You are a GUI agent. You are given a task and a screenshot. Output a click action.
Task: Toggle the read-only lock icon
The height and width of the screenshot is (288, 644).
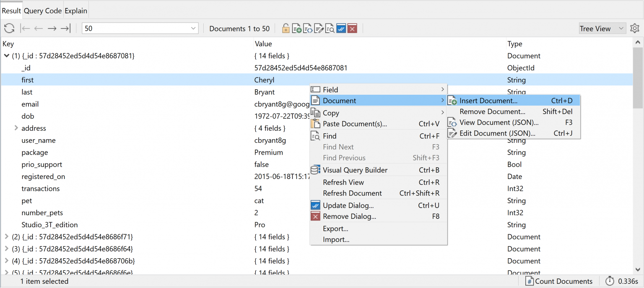[x=286, y=28]
